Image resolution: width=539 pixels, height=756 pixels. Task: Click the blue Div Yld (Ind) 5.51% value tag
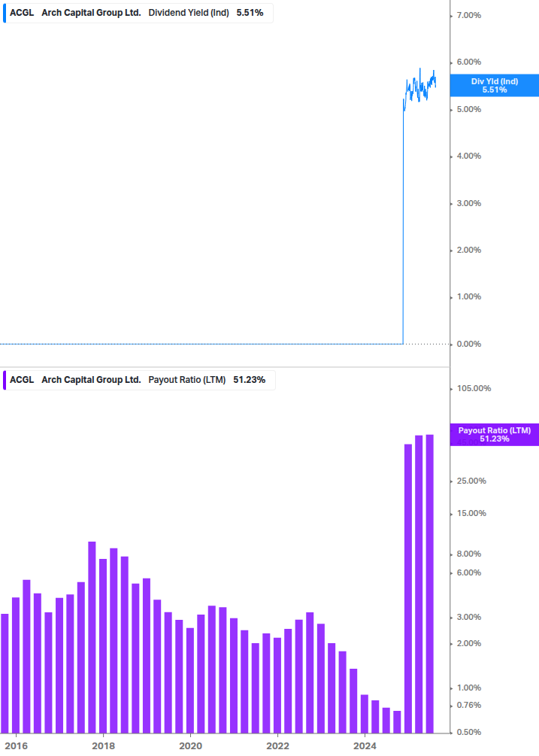point(495,85)
